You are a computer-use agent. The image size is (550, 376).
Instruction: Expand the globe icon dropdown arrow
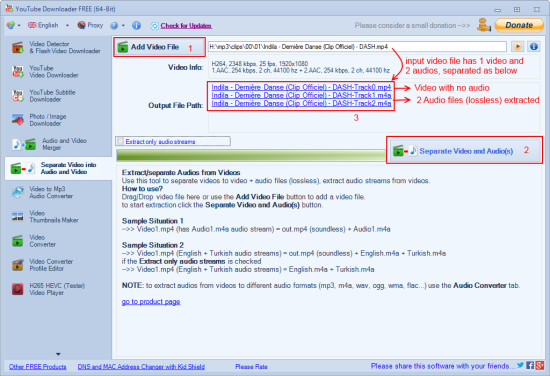click(19, 25)
